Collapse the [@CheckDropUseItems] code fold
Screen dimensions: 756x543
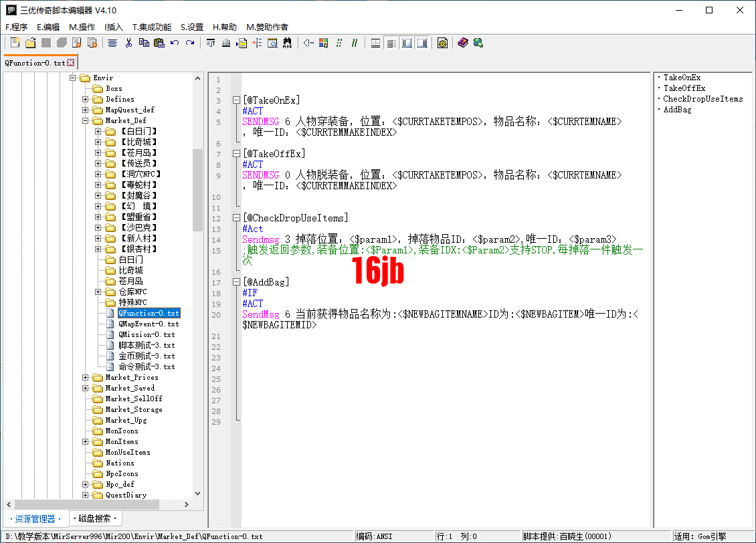[236, 218]
